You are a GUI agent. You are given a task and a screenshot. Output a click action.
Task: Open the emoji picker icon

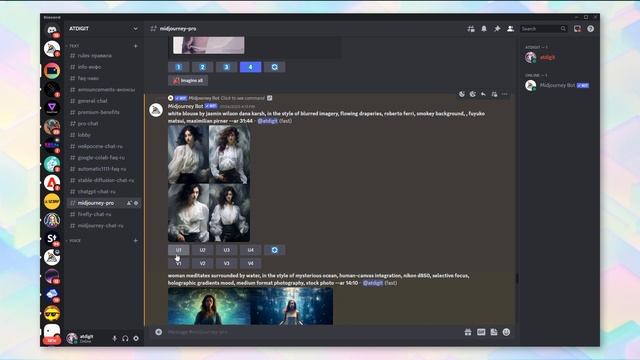(x=507, y=332)
